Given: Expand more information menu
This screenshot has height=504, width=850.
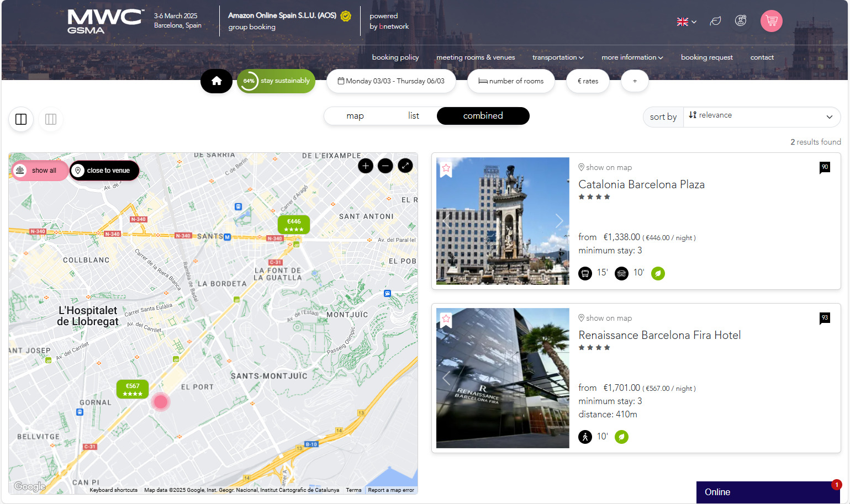Looking at the screenshot, I should point(632,57).
